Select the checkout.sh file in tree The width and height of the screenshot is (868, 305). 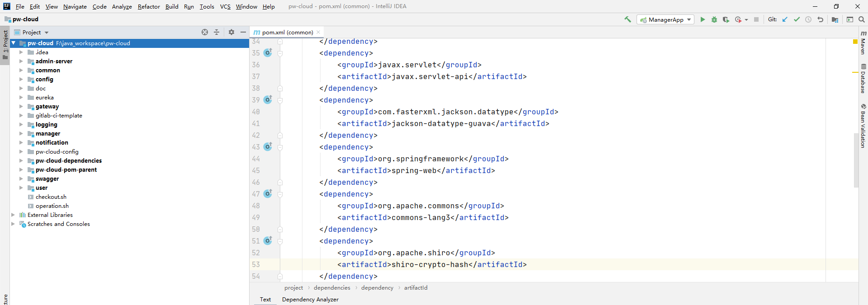51,197
